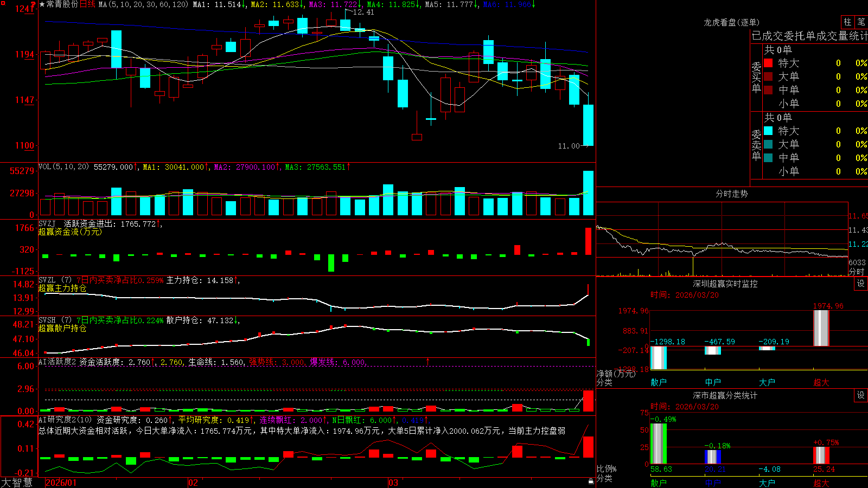Click the SVZL 主力持仓 indicator label
The image size is (868, 488).
(x=139, y=280)
